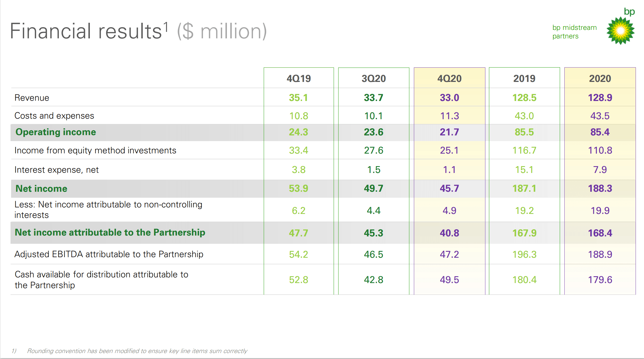
Task: Click 4Q19 Net income value 53.9
Action: point(299,189)
